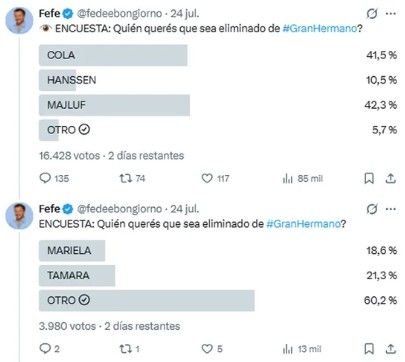Select the MAJLUF poll option
This screenshot has height=362, width=405.
(x=218, y=105)
